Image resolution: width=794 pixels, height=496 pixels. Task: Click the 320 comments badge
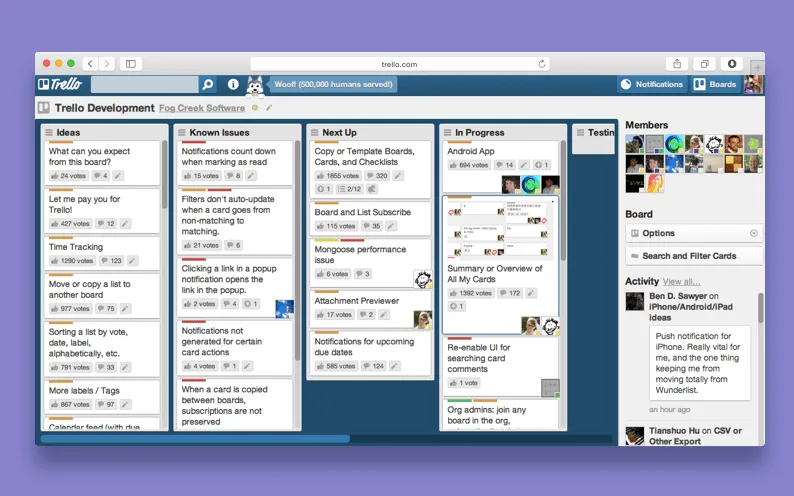pos(377,176)
